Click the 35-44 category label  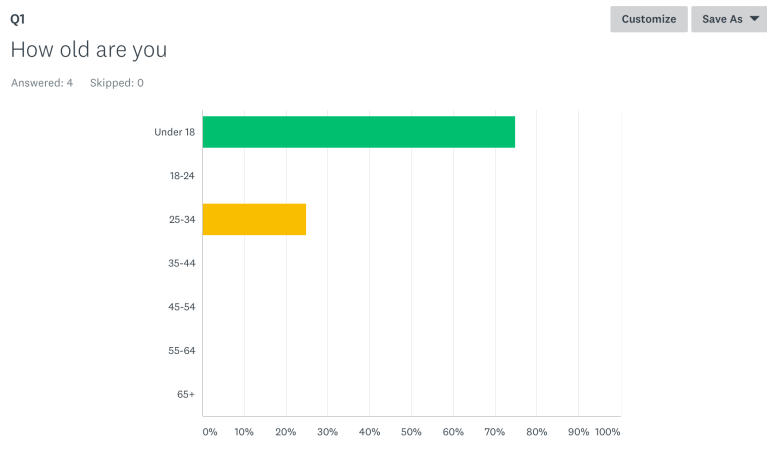181,263
